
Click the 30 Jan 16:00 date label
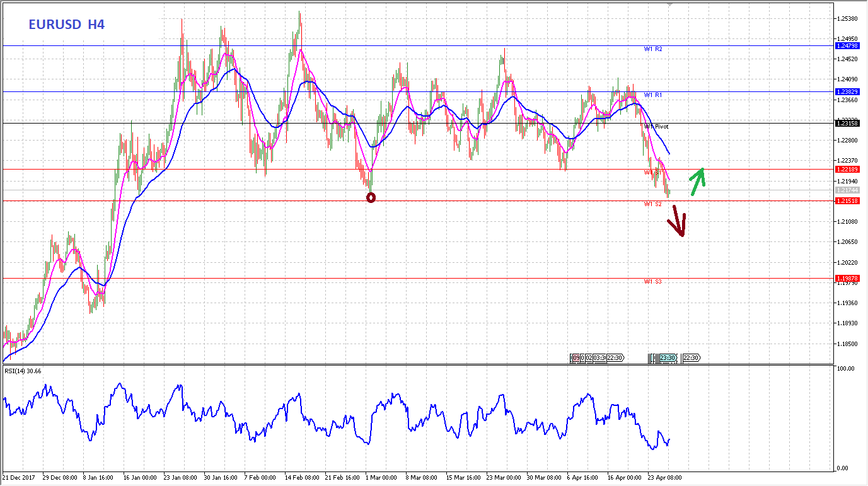click(222, 478)
